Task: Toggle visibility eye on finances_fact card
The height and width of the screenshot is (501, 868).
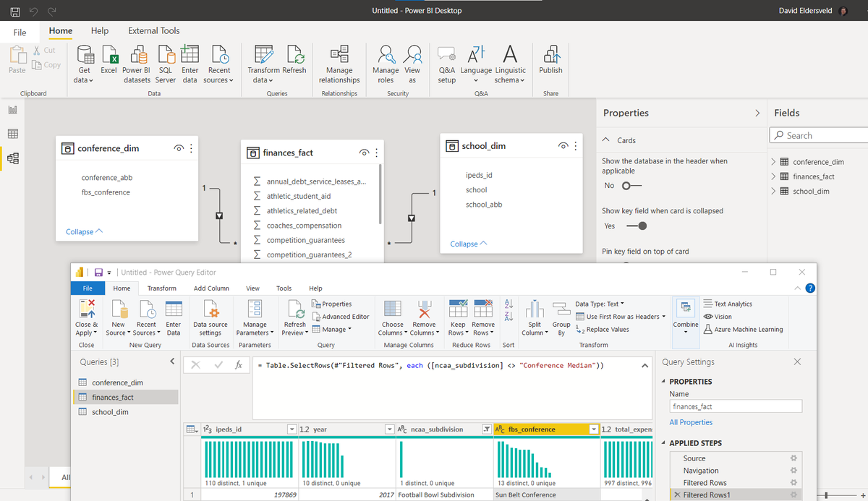Action: coord(364,153)
